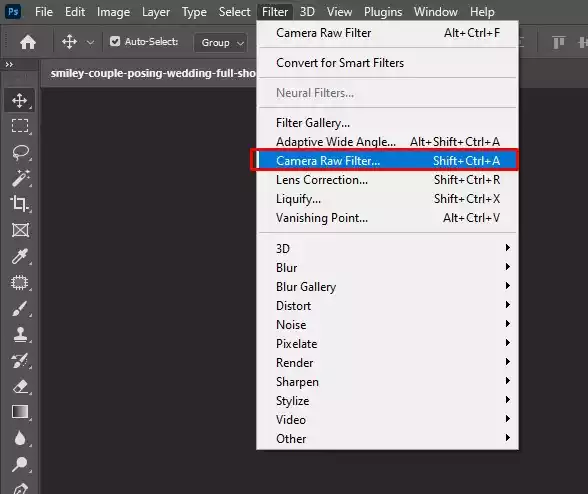Select the Blur droplet tool
Image resolution: width=588 pixels, height=494 pixels.
coord(20,438)
